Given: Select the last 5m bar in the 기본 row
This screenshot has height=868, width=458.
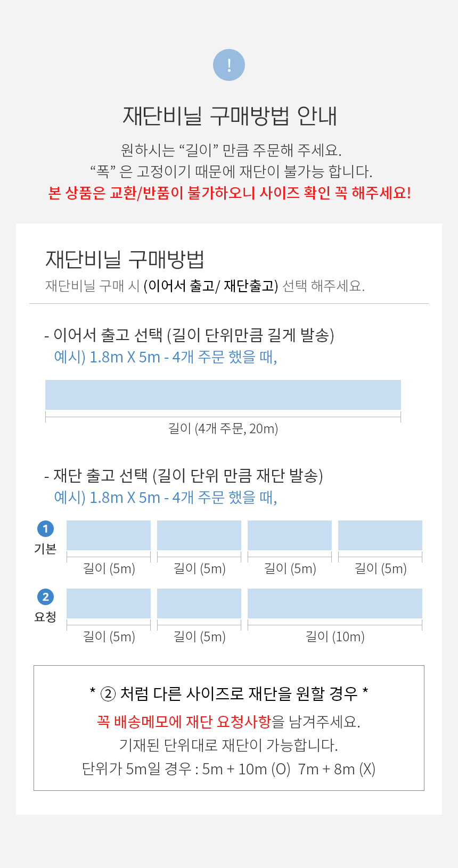Looking at the screenshot, I should coord(380,535).
